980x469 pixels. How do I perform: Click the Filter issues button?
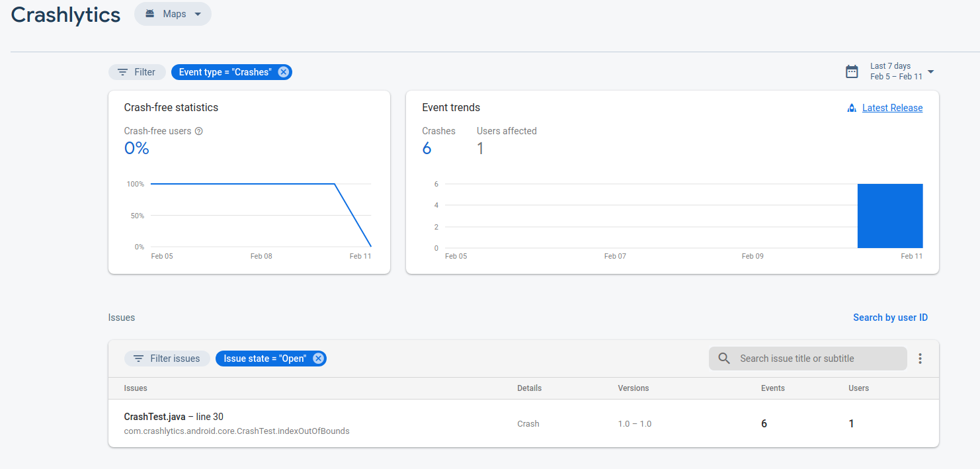coord(167,359)
